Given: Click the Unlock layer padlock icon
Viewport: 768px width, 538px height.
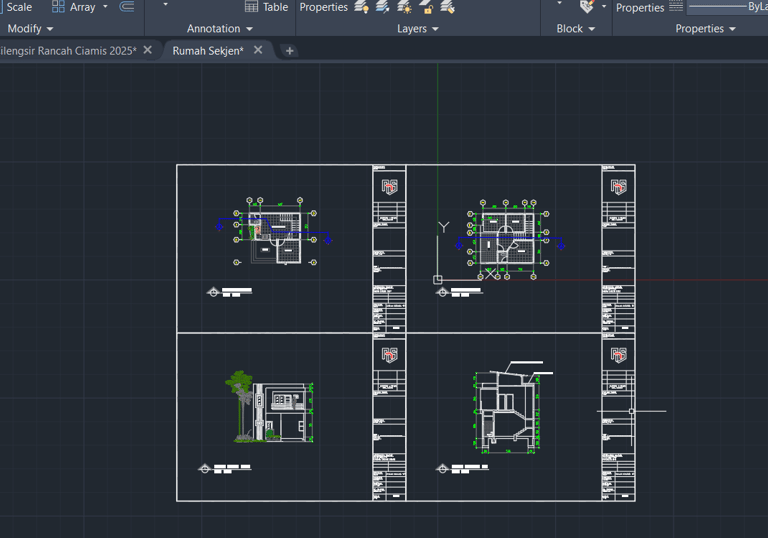Looking at the screenshot, I should (426, 7).
